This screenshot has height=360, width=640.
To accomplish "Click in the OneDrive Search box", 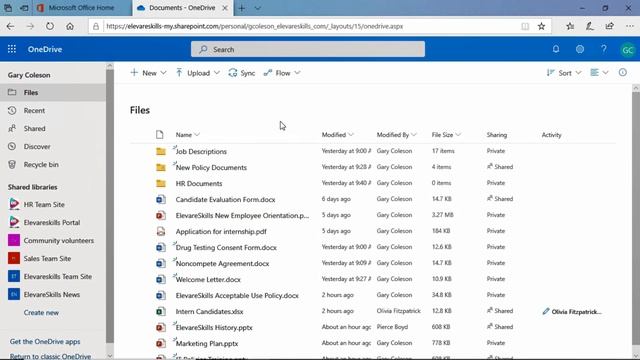I will pyautogui.click(x=308, y=49).
